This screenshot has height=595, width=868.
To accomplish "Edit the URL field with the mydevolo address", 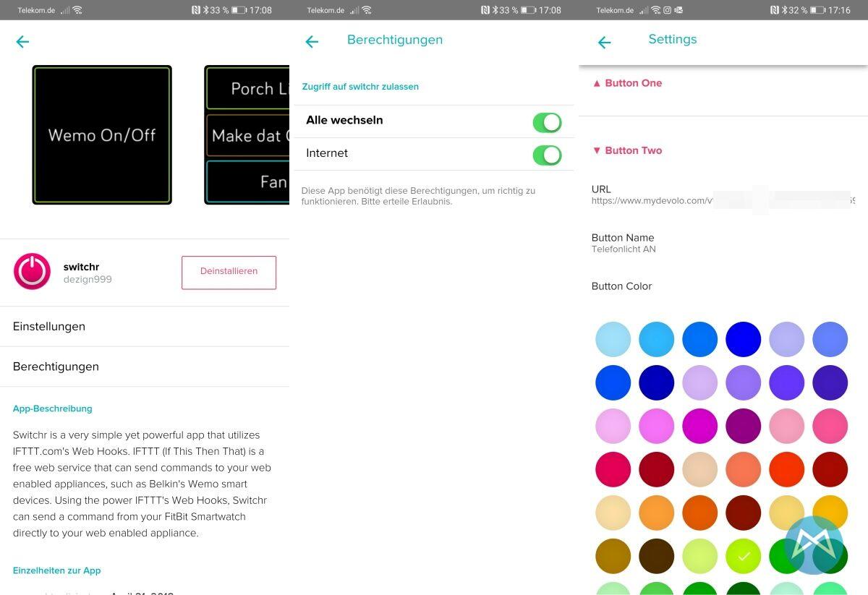I will coord(723,195).
